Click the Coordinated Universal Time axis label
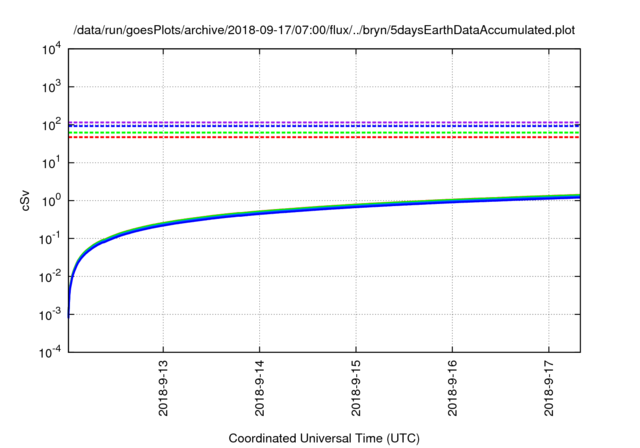640x448 pixels. coord(325,438)
